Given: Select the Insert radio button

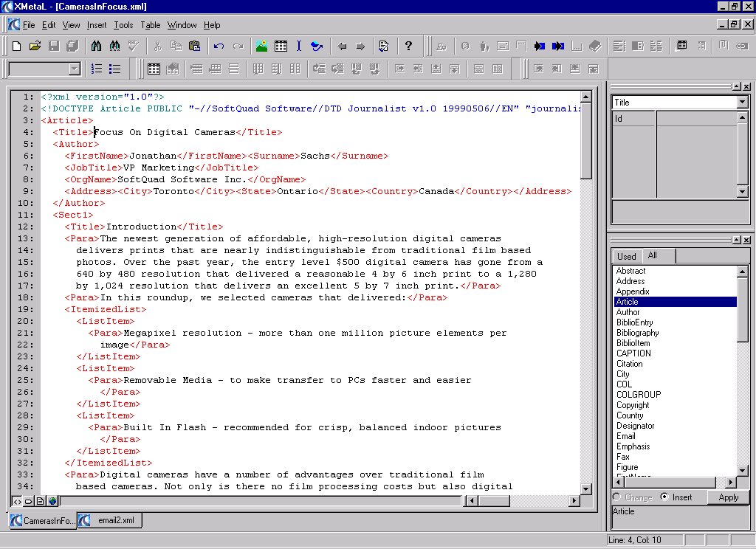Looking at the screenshot, I should point(676,497).
